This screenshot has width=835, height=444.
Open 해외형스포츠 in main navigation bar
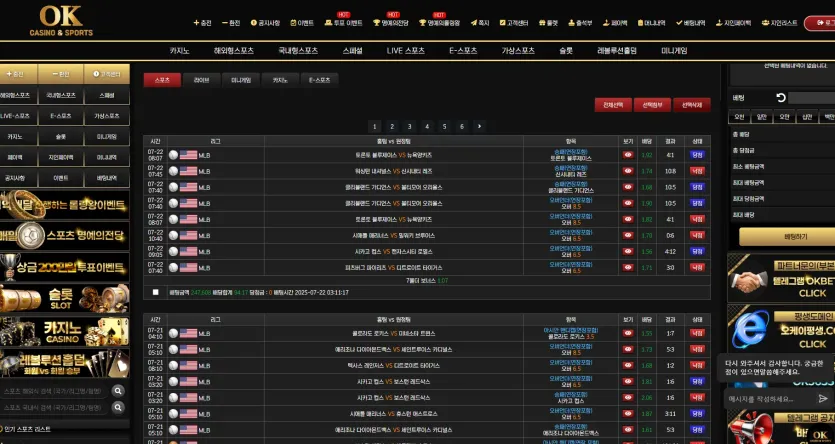pyautogui.click(x=234, y=51)
